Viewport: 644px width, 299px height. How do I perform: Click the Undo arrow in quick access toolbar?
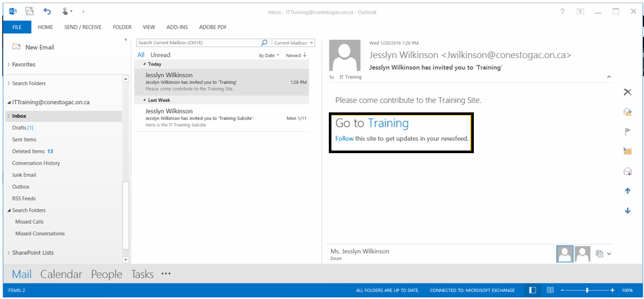pyautogui.click(x=48, y=11)
